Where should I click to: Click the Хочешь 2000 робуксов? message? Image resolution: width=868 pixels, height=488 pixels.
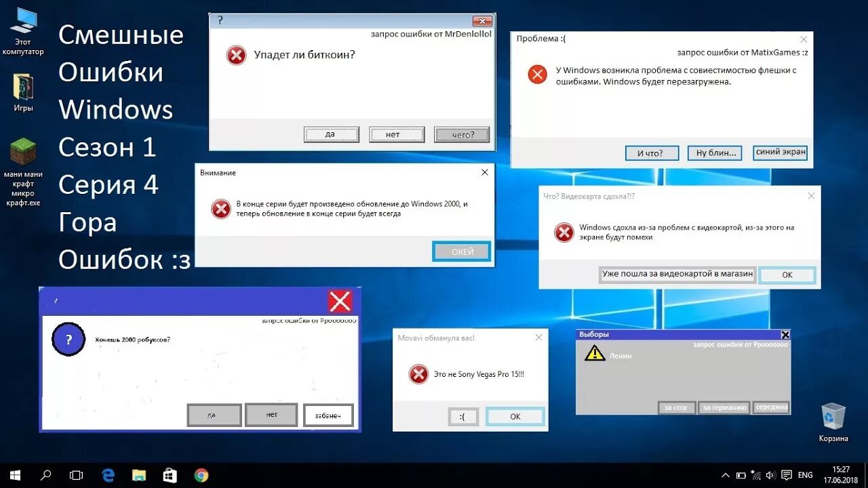[x=133, y=339]
